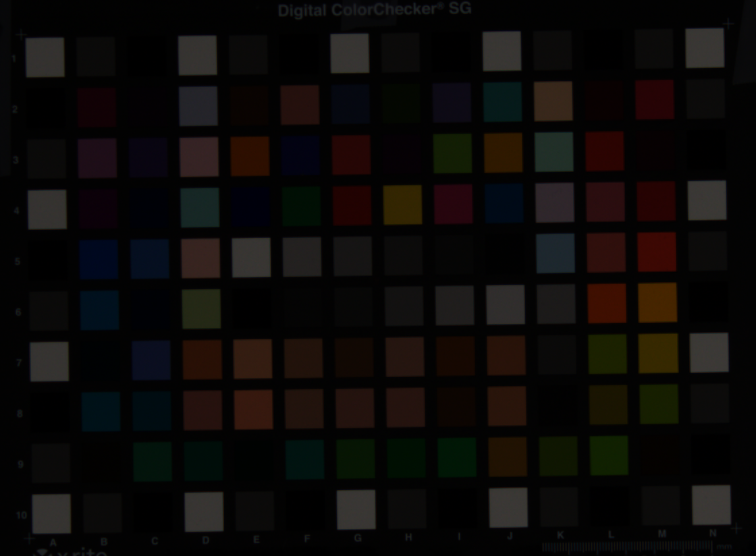Click the green patch at C9
The height and width of the screenshot is (556, 756).
pos(153,462)
